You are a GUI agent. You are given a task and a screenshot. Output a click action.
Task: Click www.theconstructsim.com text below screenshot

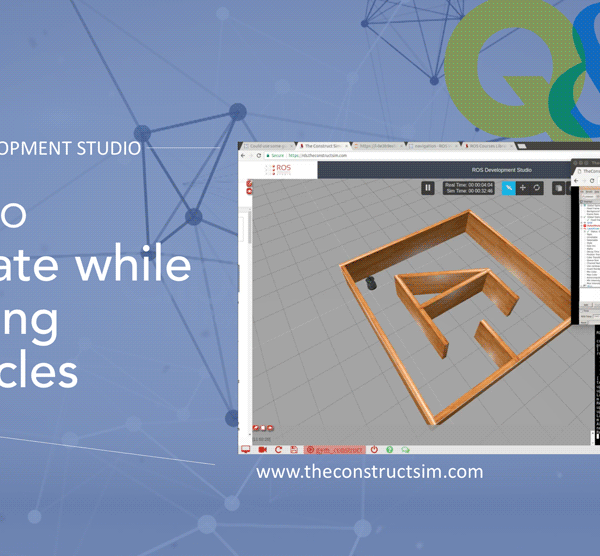(x=370, y=472)
